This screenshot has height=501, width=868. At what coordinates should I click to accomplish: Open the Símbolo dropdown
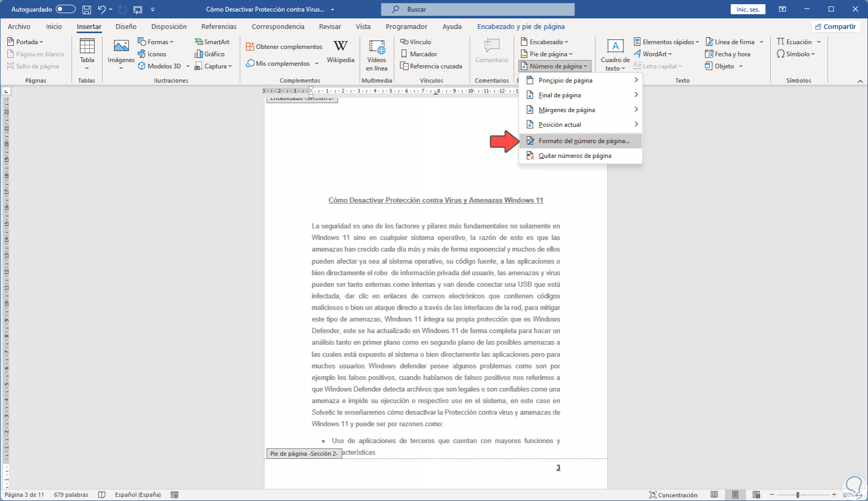point(796,54)
